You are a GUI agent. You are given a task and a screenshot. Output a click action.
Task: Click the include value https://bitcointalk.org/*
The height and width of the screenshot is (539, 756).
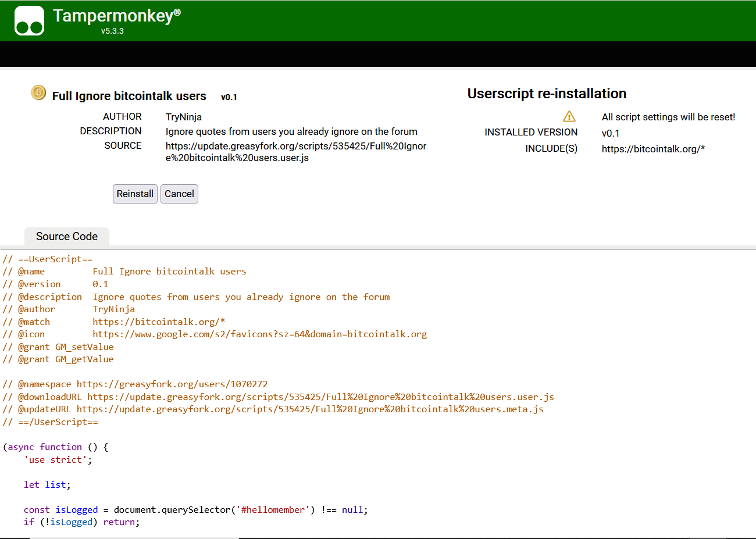pyautogui.click(x=653, y=149)
